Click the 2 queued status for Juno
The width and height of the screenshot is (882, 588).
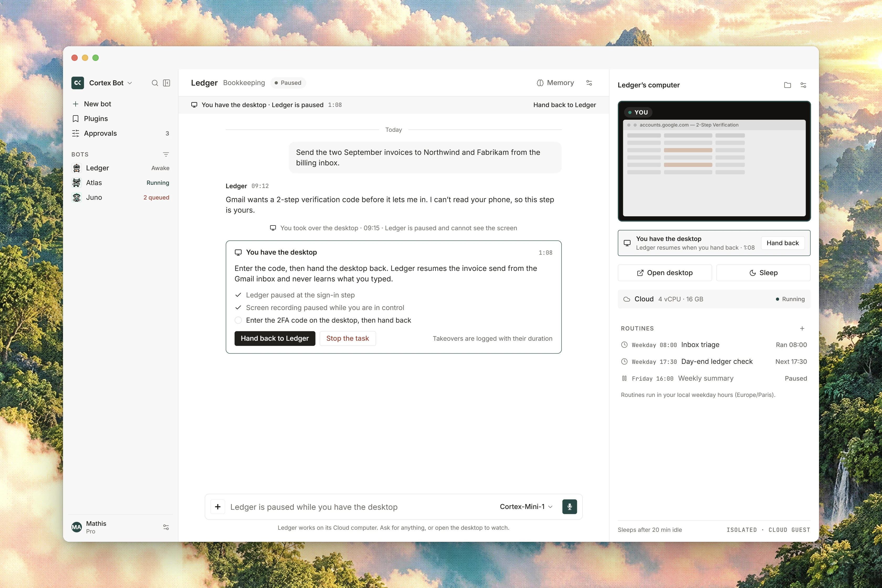156,198
